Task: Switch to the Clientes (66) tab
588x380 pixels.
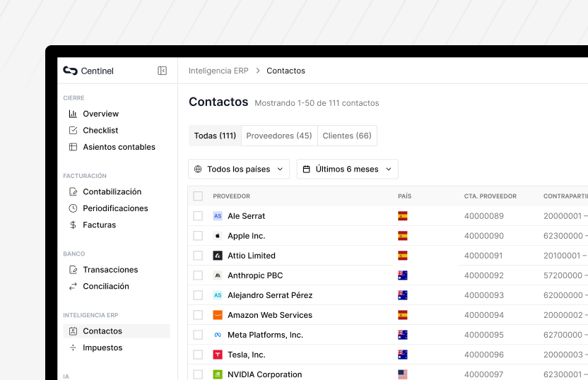Action: [347, 136]
